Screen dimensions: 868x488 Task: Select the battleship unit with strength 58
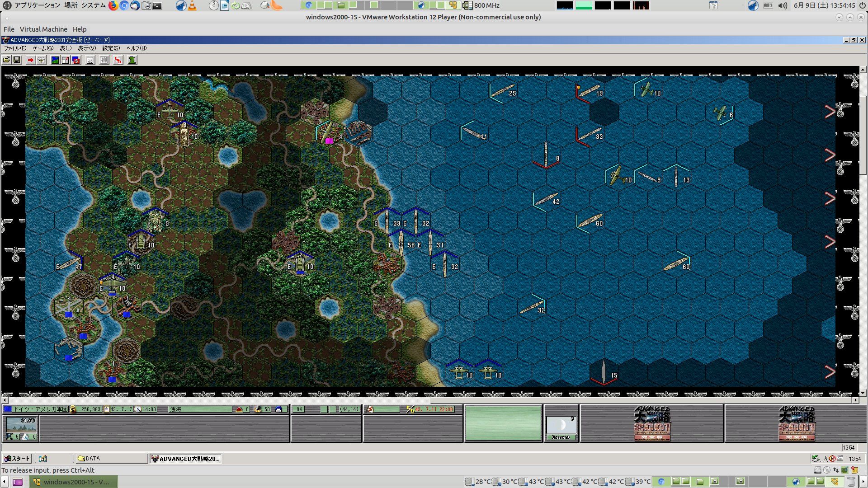pyautogui.click(x=401, y=244)
